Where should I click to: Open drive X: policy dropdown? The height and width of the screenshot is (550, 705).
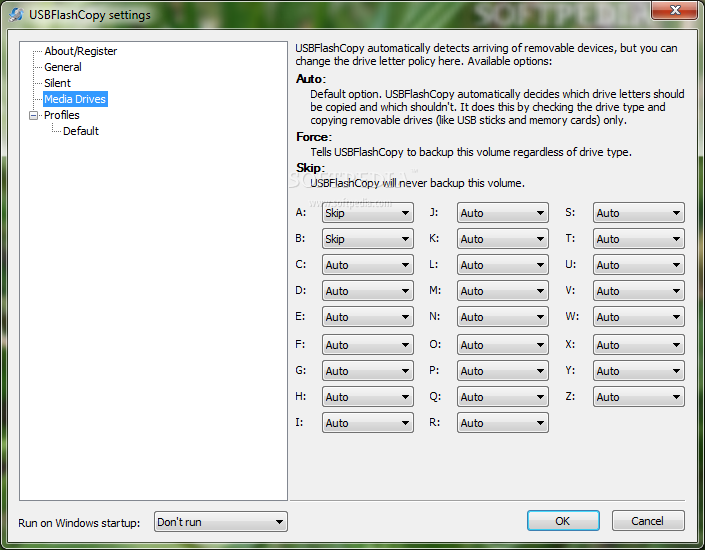point(639,345)
